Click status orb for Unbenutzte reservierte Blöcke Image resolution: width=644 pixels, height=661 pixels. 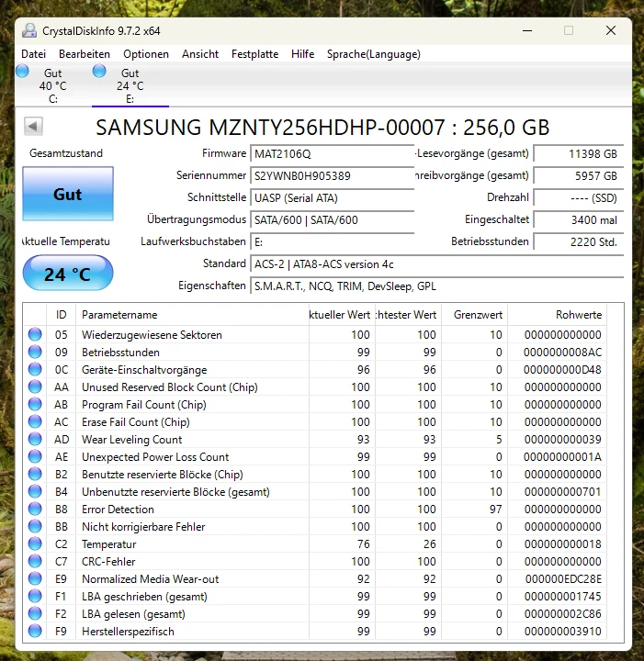coord(35,491)
